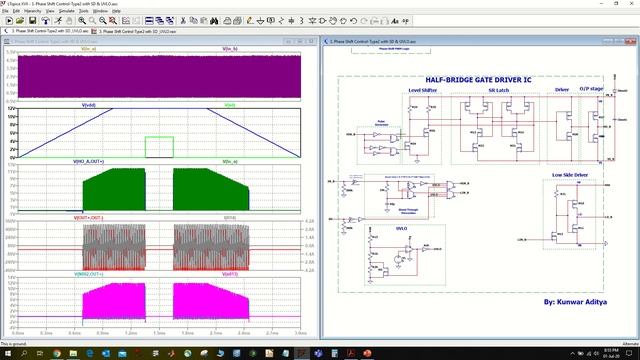
Task: Click the V(HO_A,OUT+) trace label
Action: pos(89,162)
